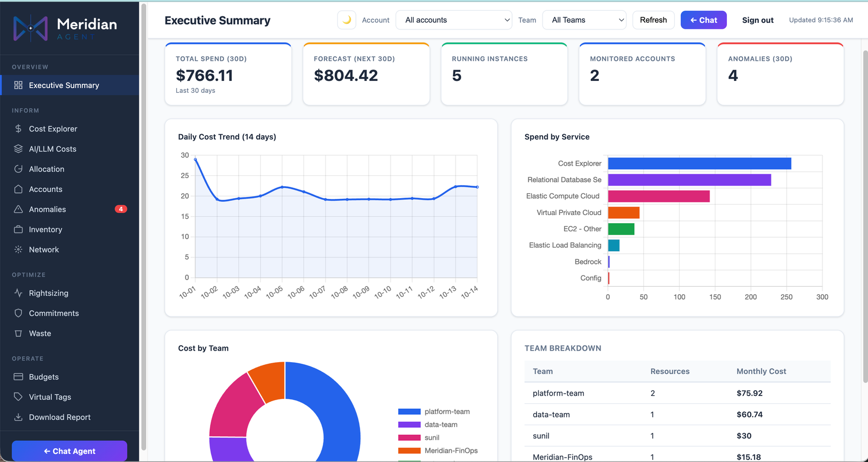868x462 pixels.
Task: Click the Cost Explorer bar in Spend by Service
Action: coord(699,163)
